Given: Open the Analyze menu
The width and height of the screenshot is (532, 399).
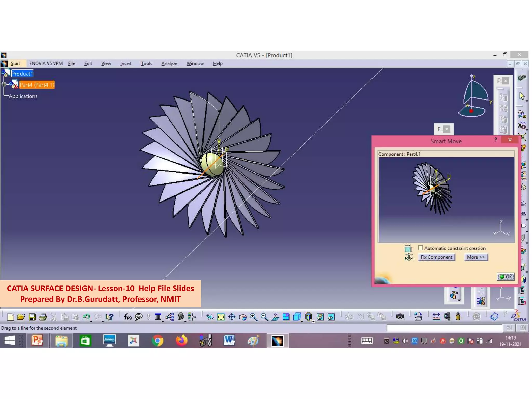Looking at the screenshot, I should tap(169, 63).
